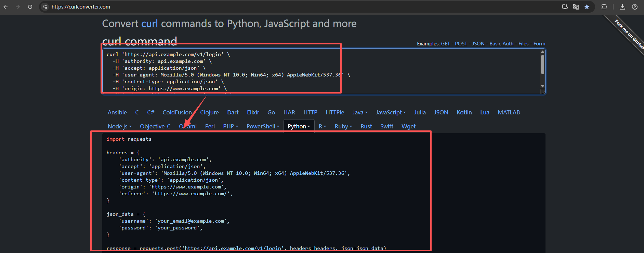644x253 pixels.
Task: Reload the current page
Action: pyautogui.click(x=30, y=7)
